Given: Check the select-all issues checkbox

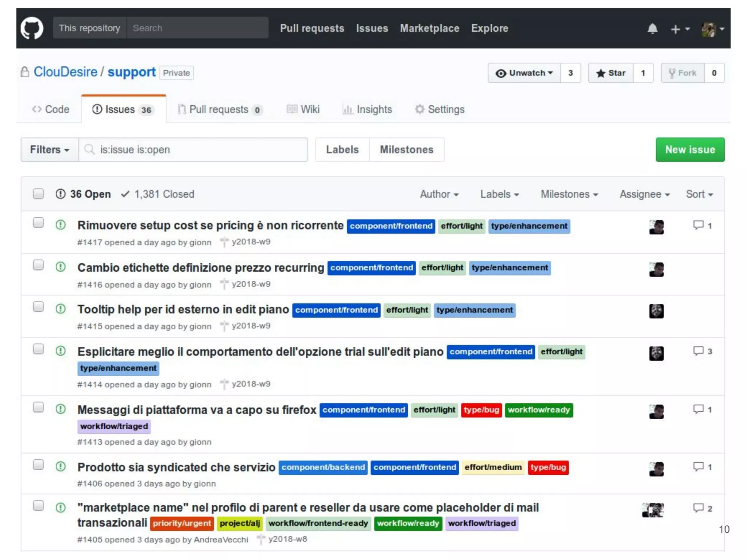Looking at the screenshot, I should 38,194.
